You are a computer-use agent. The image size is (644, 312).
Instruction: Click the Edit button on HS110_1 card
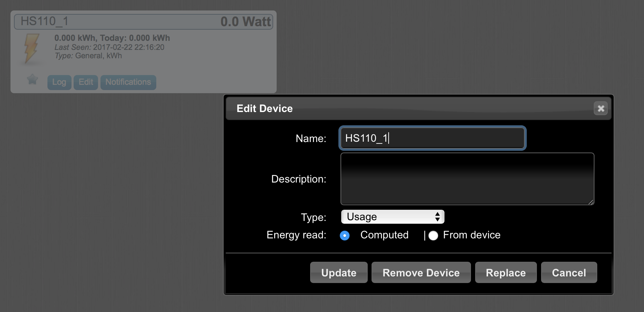click(x=86, y=82)
